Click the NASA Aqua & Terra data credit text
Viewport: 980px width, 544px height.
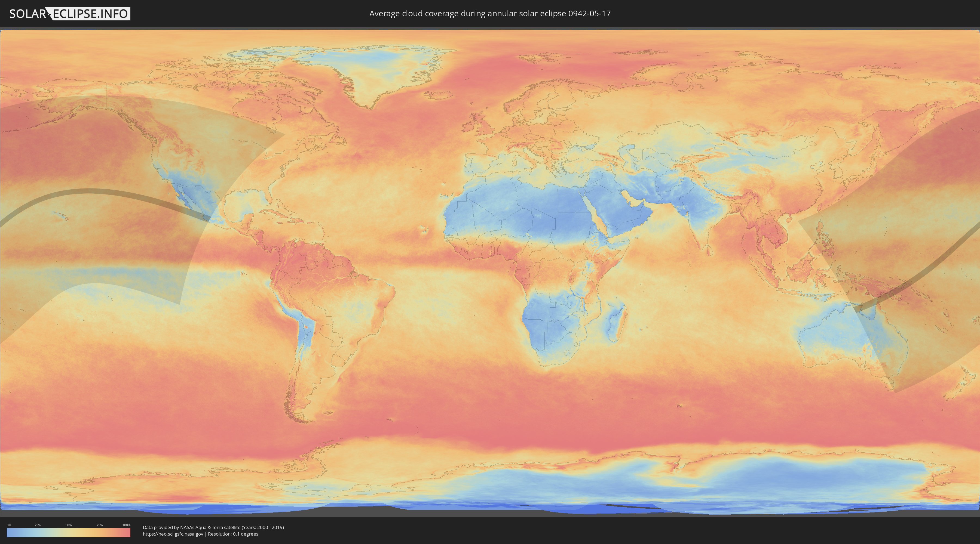[213, 527]
